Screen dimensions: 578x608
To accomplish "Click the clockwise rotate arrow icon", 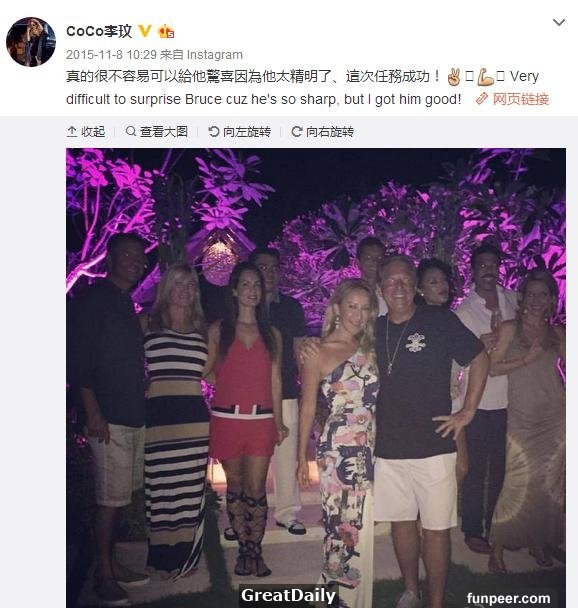I will click(297, 132).
